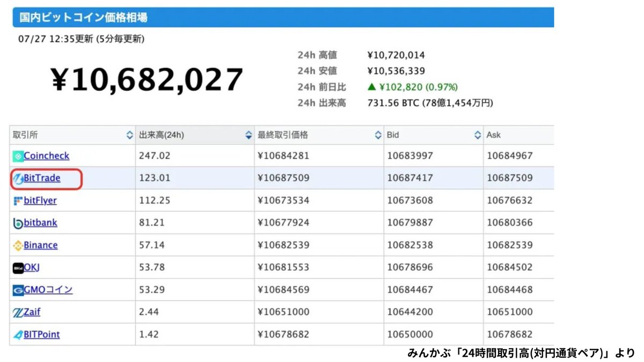
Task: Click Coincheck last price ¥10684281
Action: (x=283, y=156)
